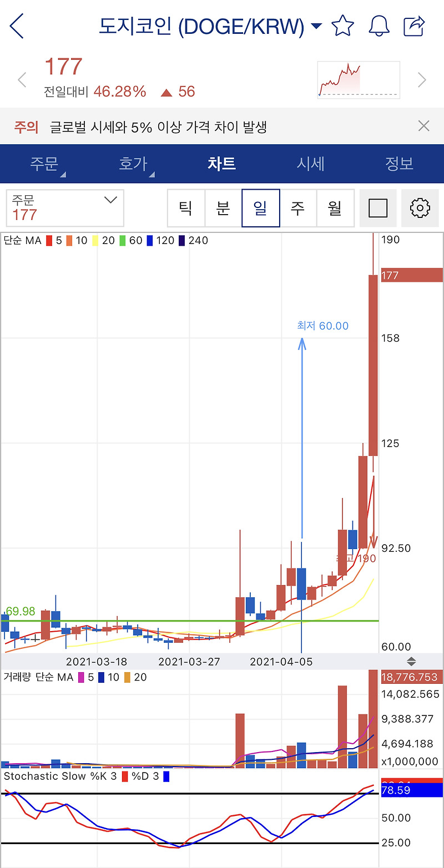Click the red MA 5 legend swatch
Viewport: 444px width, 868px height.
point(49,241)
